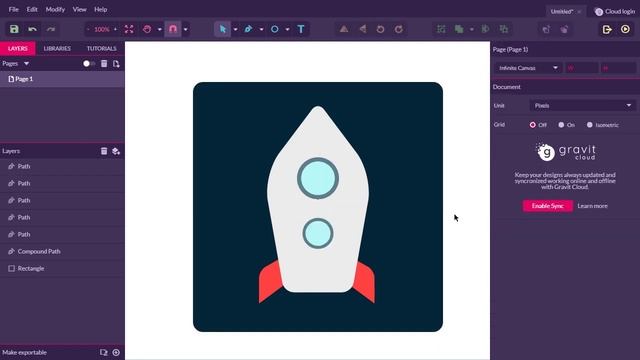Open the compound shape dropdown arrow
Screen dimensions: 640x360
point(472,29)
